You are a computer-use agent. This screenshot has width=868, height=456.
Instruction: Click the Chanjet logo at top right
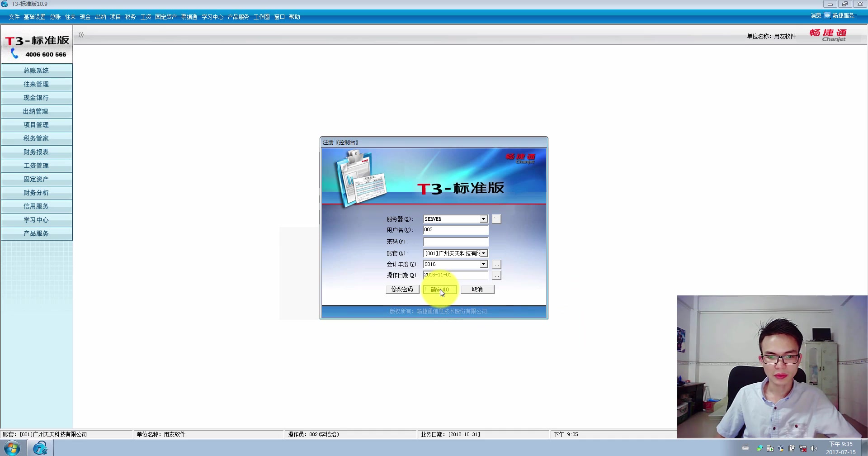[828, 35]
